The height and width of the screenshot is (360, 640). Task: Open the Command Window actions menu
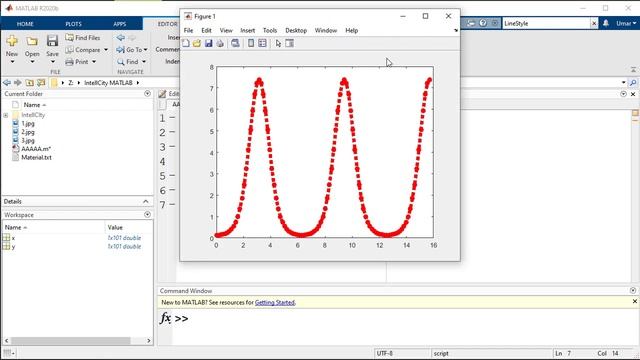point(633,291)
